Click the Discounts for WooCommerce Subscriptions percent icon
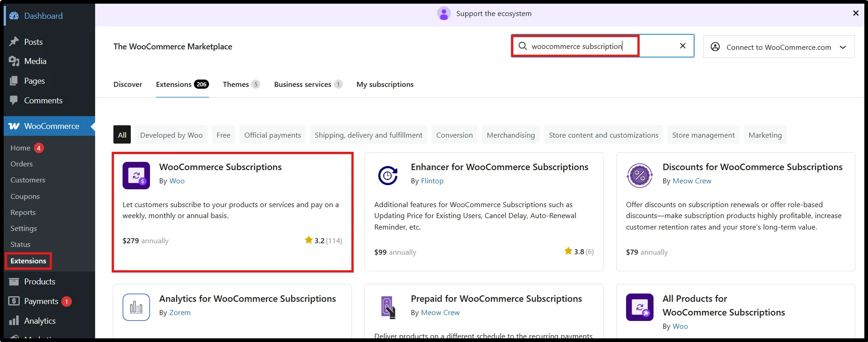Screen dimensions: 868x342 (x=640, y=176)
